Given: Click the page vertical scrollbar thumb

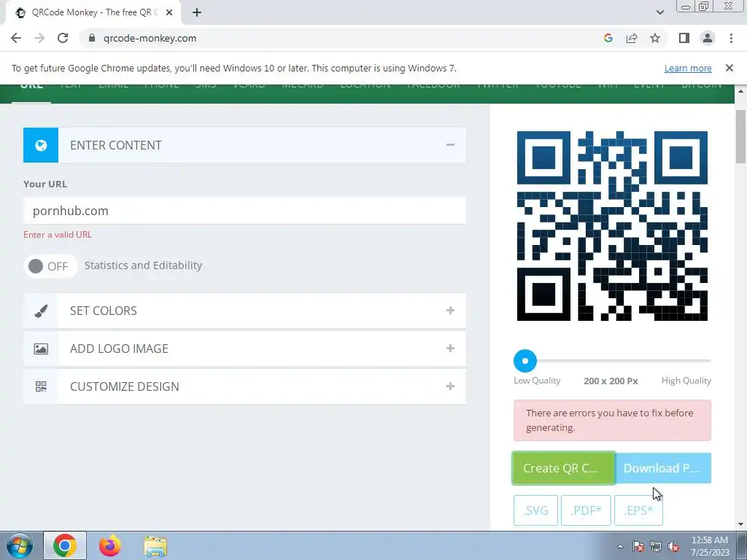Looking at the screenshot, I should [x=740, y=136].
